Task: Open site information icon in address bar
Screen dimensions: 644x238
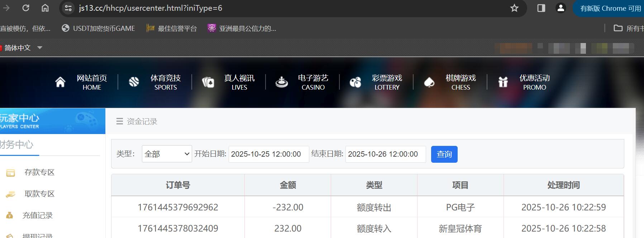Action: tap(68, 8)
